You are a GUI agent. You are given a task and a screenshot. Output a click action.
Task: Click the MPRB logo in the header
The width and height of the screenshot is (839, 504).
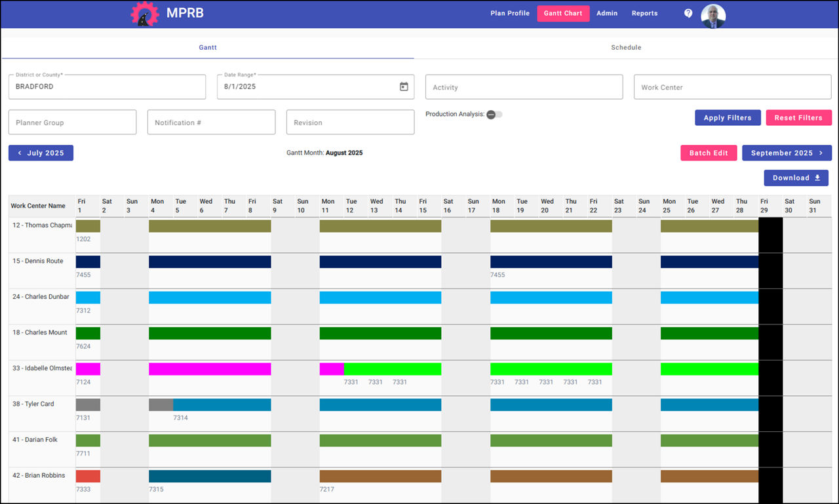[x=144, y=13]
